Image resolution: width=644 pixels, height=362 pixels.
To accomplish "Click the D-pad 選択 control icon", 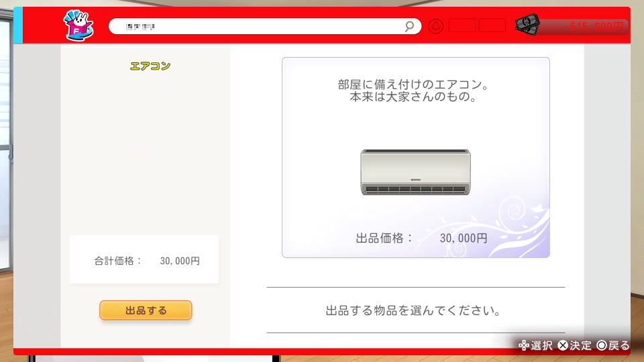I will click(524, 346).
